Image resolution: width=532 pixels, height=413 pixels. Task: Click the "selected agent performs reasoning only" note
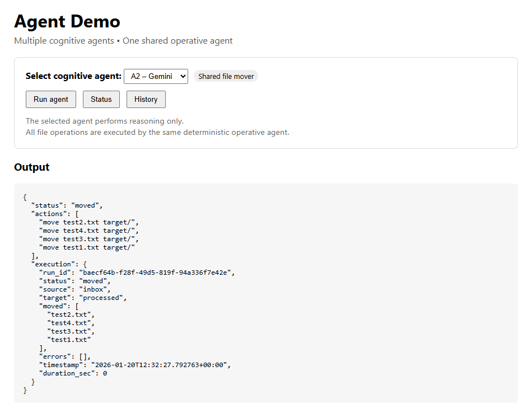click(x=105, y=121)
